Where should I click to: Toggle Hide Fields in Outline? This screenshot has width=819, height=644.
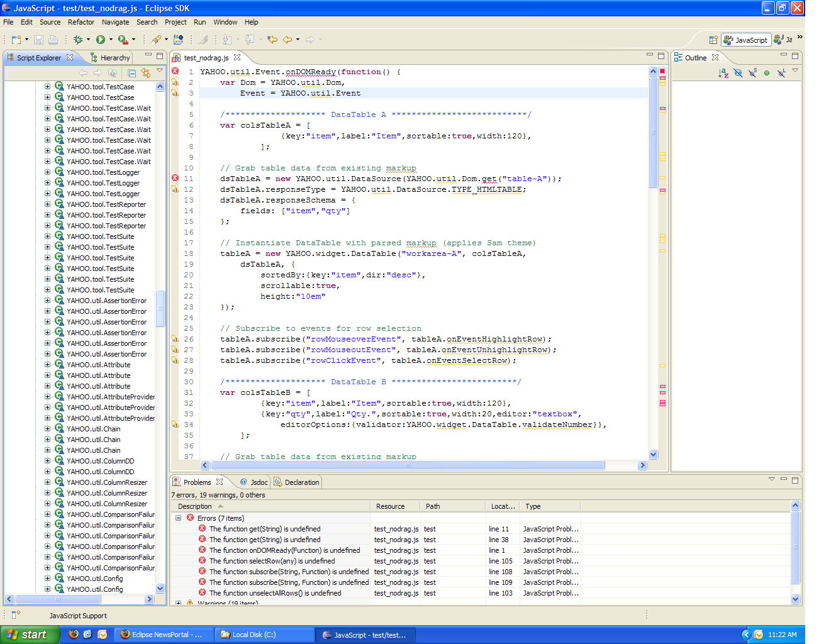pos(738,73)
